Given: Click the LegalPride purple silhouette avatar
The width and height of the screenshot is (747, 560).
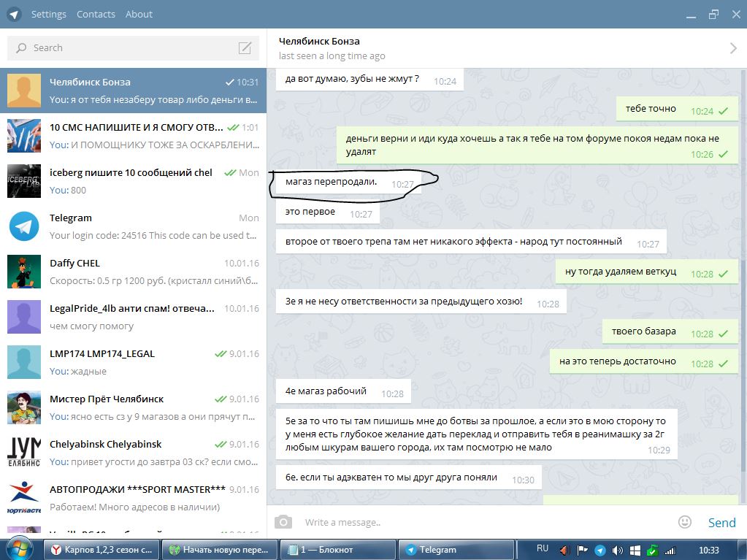Looking at the screenshot, I should 24,317.
